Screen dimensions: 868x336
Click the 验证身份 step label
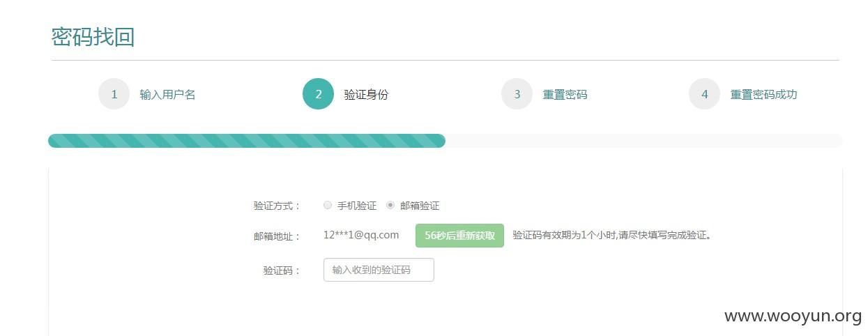pyautogui.click(x=366, y=95)
